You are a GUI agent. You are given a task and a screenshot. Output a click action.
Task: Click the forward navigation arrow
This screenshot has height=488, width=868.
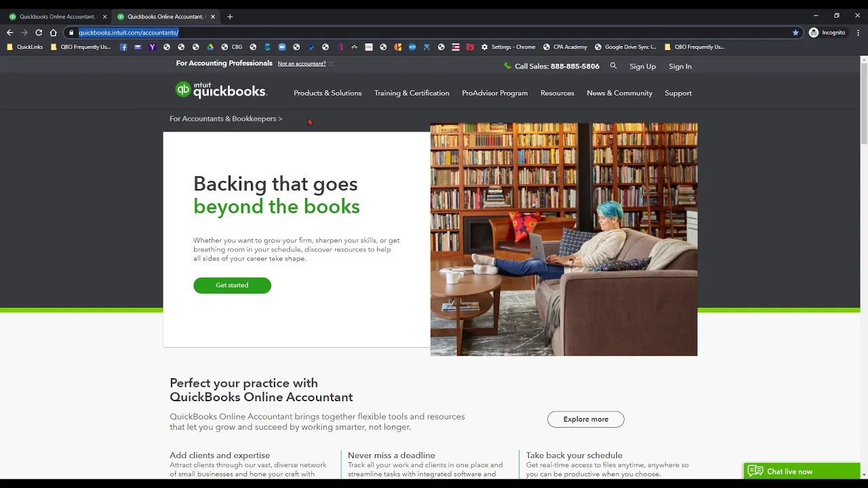pyautogui.click(x=24, y=33)
